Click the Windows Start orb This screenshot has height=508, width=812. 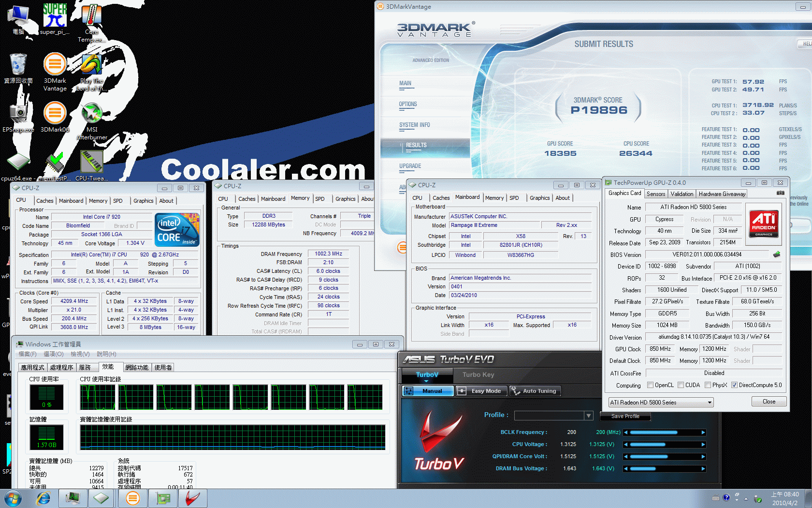(13, 498)
